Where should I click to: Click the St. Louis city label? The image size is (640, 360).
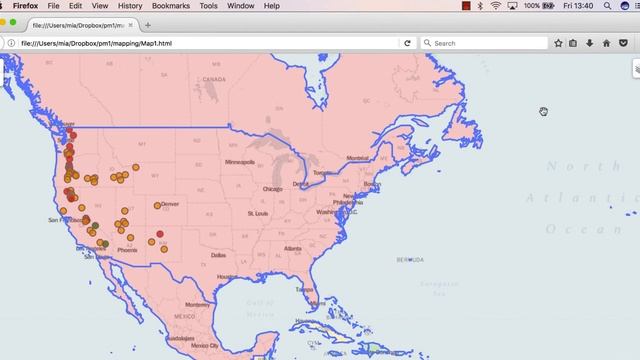258,213
